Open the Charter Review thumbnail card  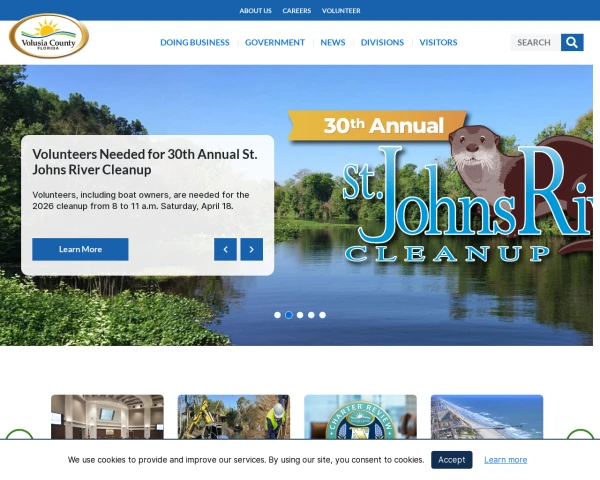pyautogui.click(x=360, y=417)
